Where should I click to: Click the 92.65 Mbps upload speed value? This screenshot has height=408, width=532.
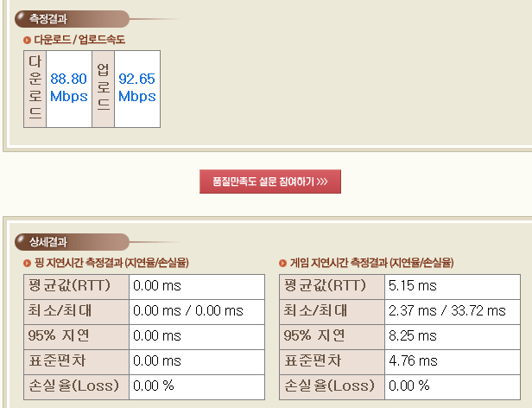pyautogui.click(x=137, y=88)
